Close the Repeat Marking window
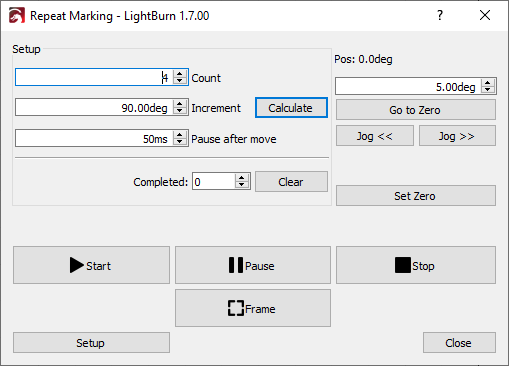Screen dimensions: 509x366 tap(485, 15)
